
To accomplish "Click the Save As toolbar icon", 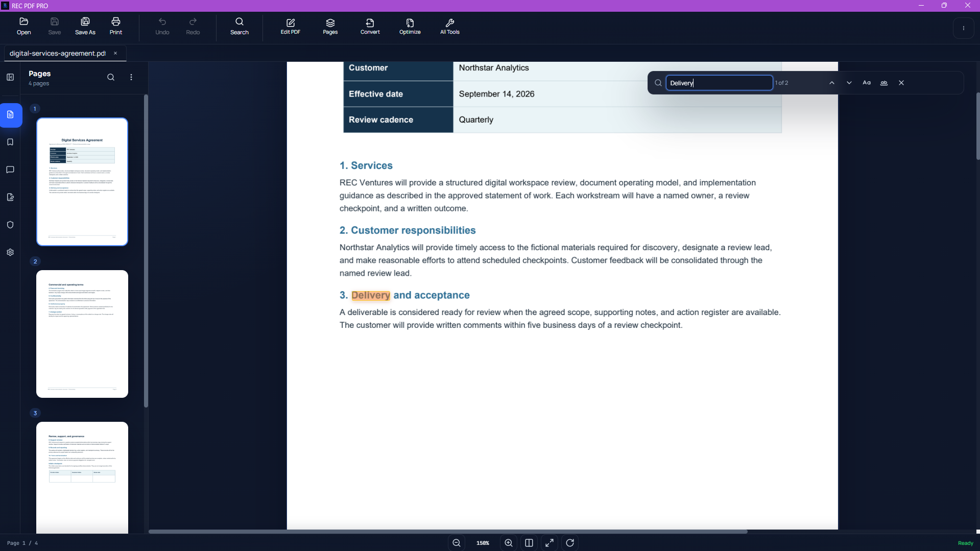I will tap(85, 27).
